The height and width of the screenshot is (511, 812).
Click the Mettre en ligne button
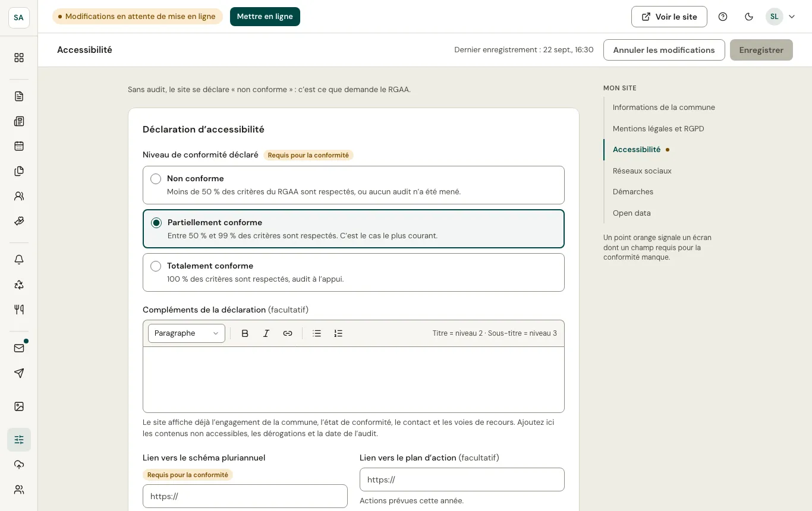265,17
